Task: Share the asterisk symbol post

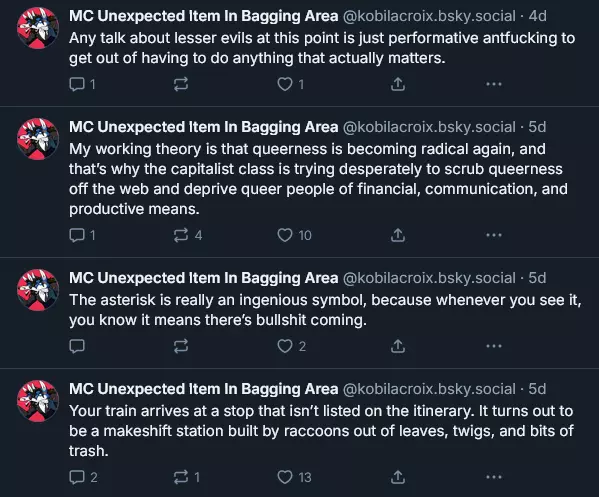Action: click(398, 346)
